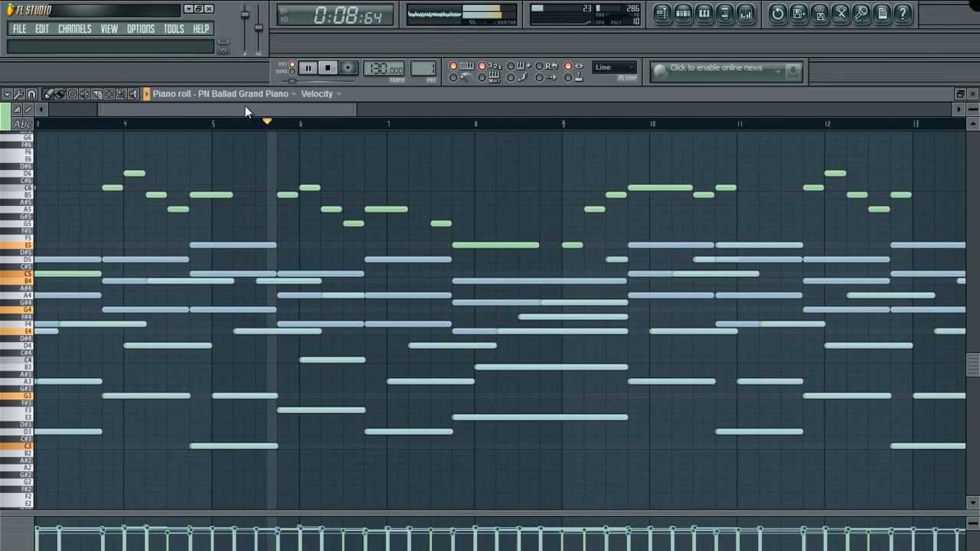This screenshot has width=980, height=551.
Task: Stop playback with the stop button
Action: tap(328, 67)
